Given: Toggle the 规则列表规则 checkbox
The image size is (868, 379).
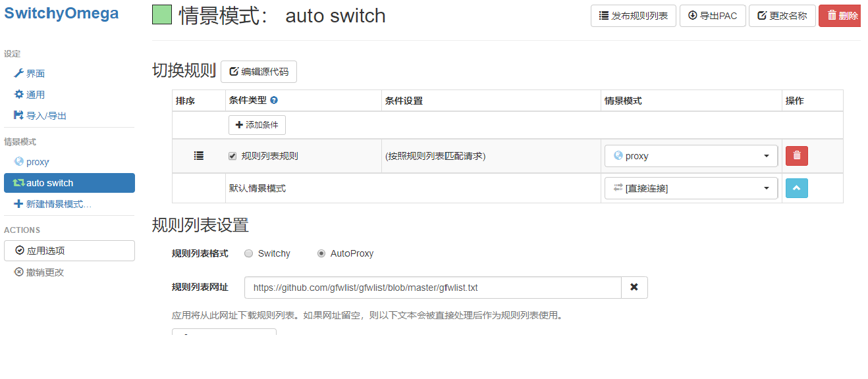Looking at the screenshot, I should click(x=232, y=157).
